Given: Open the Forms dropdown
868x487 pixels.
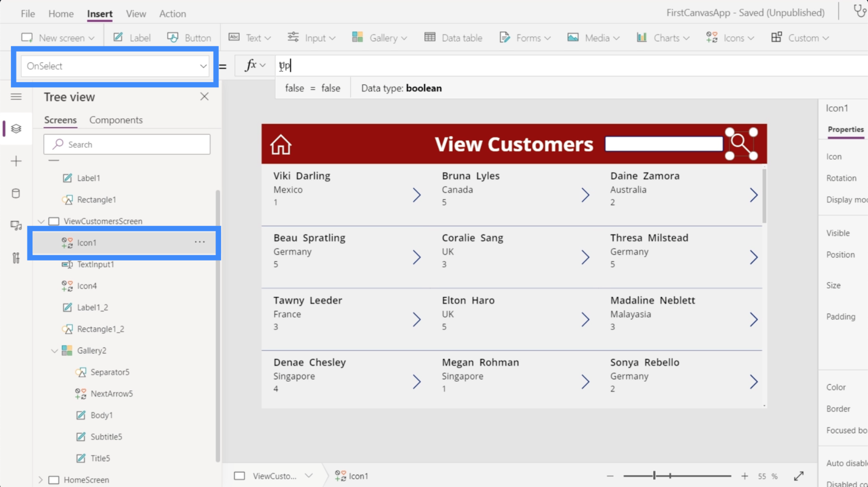Looking at the screenshot, I should click(x=525, y=38).
